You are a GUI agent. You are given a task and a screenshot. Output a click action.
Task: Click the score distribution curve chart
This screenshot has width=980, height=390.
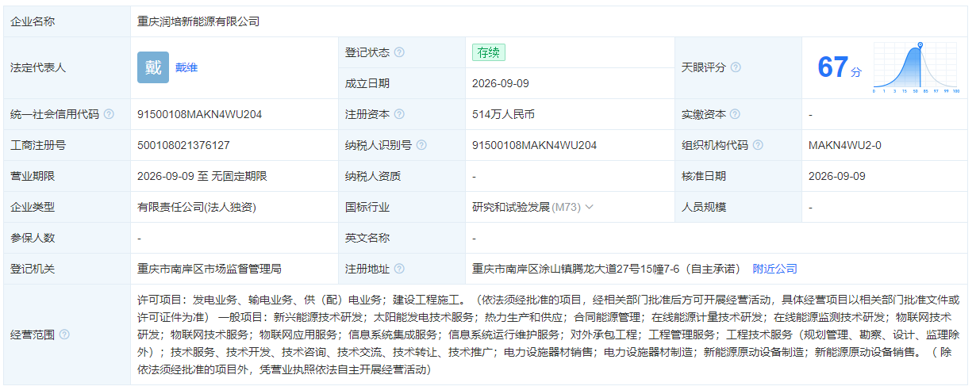(916, 67)
